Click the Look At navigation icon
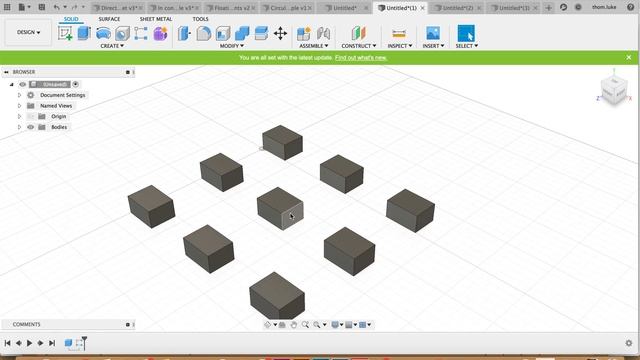Viewport: 640px width, 360px height. click(x=282, y=324)
